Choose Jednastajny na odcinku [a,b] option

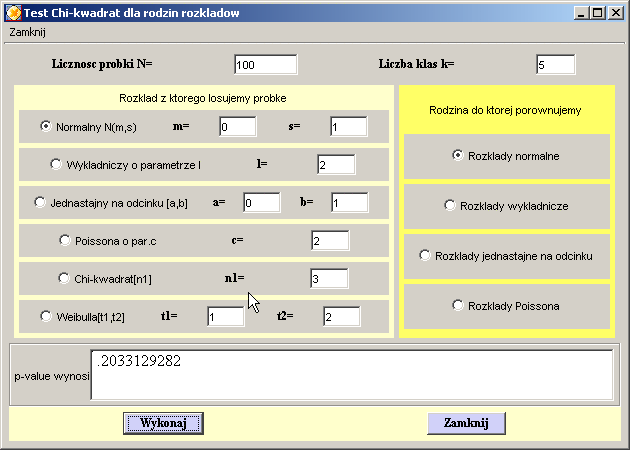pyautogui.click(x=41, y=202)
